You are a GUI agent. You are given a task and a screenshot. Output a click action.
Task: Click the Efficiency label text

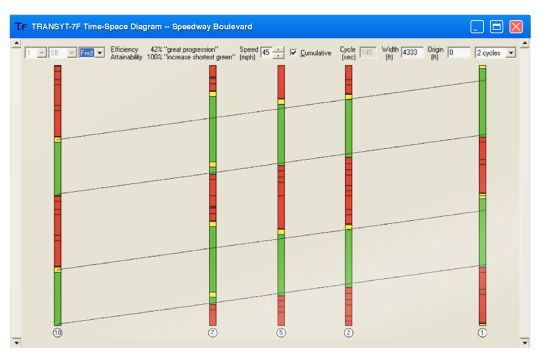tap(124, 49)
